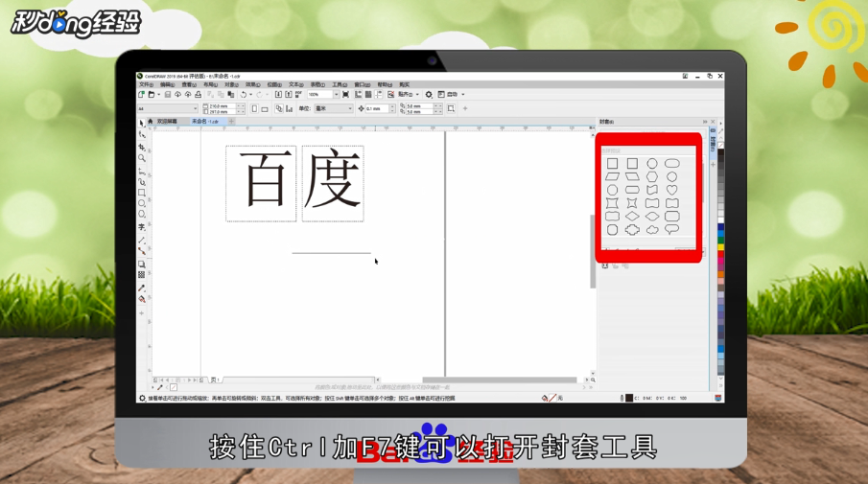
Task: Select the Crop tool
Action: coord(142,147)
